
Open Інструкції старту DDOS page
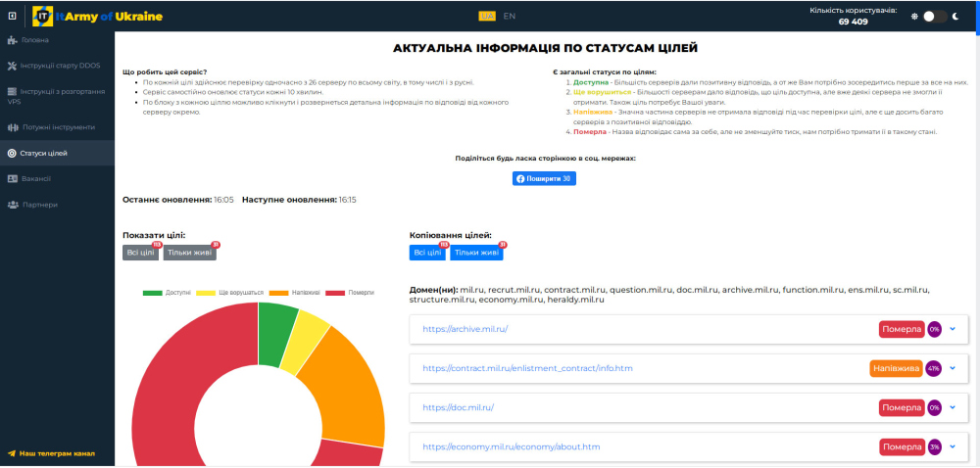click(59, 67)
